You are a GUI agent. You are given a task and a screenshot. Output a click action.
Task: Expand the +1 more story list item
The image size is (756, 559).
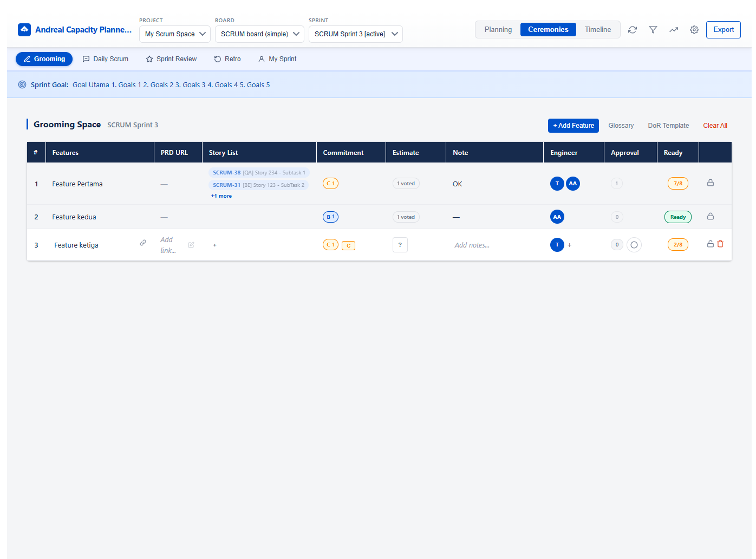[x=221, y=196]
